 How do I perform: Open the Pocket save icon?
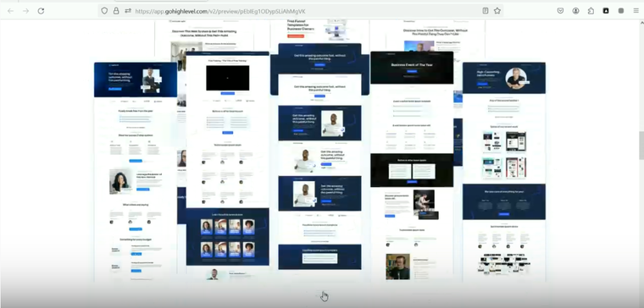[560, 11]
